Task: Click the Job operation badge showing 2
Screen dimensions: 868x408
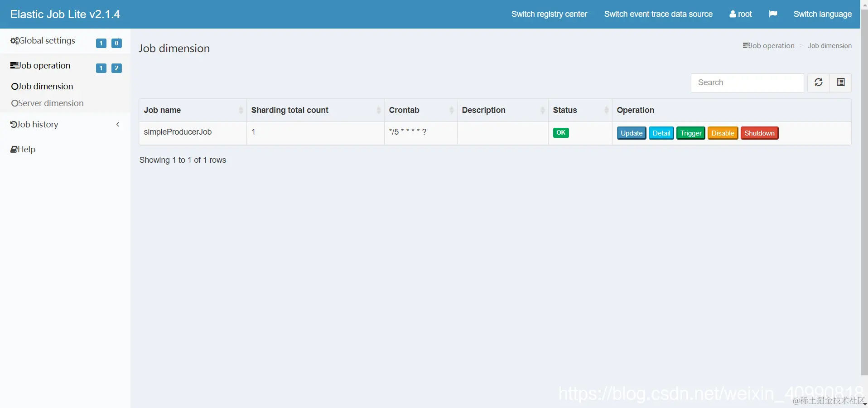Action: (x=116, y=68)
